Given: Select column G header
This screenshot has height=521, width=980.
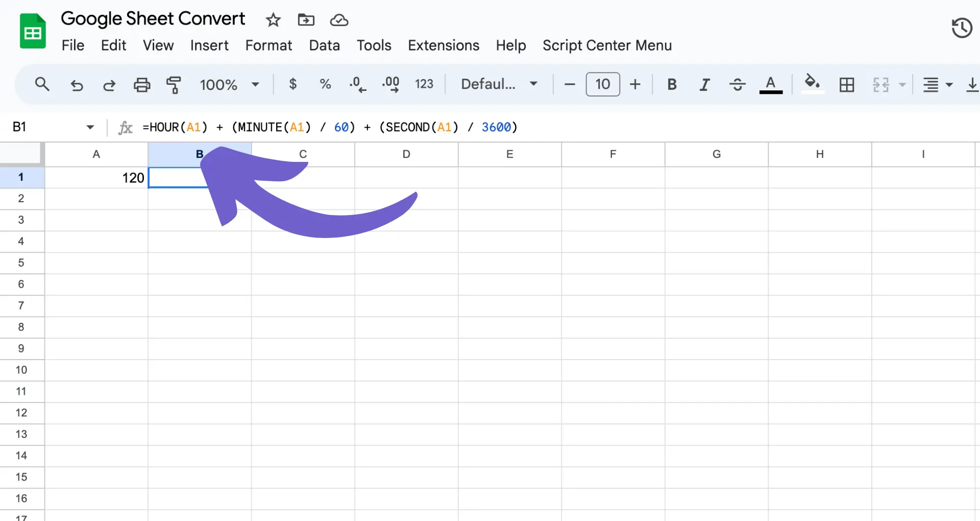Looking at the screenshot, I should coord(717,154).
